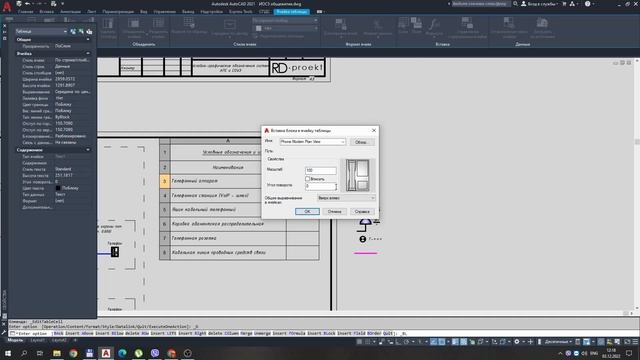The height and width of the screenshot is (360, 640).
Task: Click the Data Format icon in ribbon
Action: [x=378, y=25]
